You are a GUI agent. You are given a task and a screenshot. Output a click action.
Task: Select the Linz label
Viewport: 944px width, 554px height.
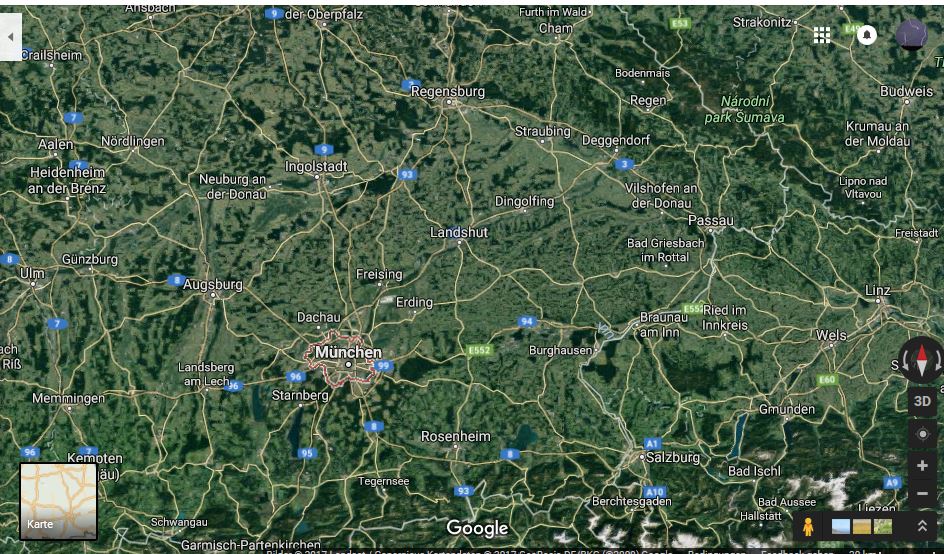coord(877,290)
